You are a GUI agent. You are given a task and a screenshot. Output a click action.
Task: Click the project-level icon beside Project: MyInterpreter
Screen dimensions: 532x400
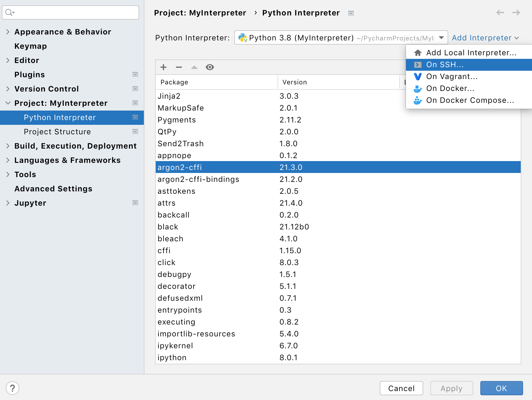135,103
